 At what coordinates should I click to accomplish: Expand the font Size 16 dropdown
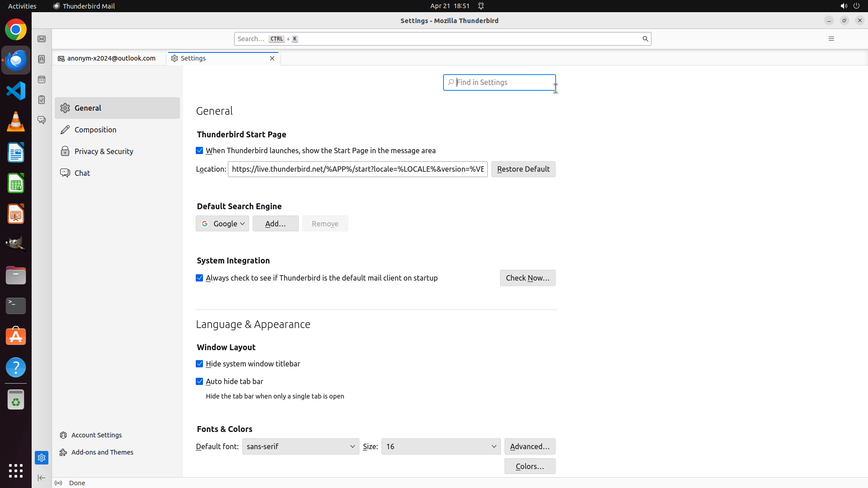coord(441,446)
